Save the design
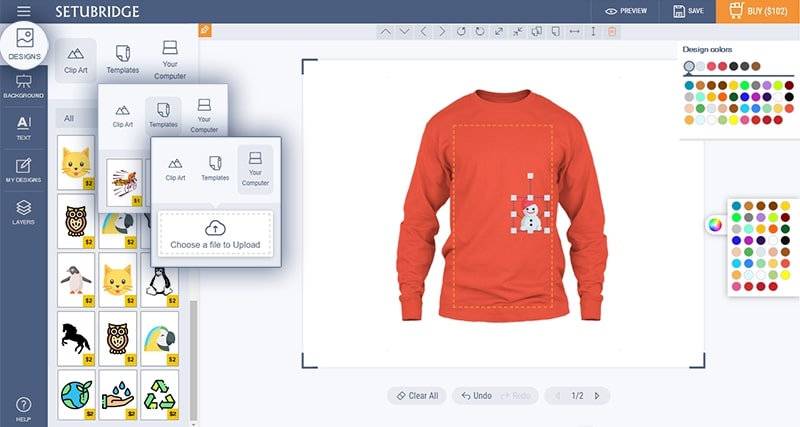The image size is (800, 427). (688, 11)
